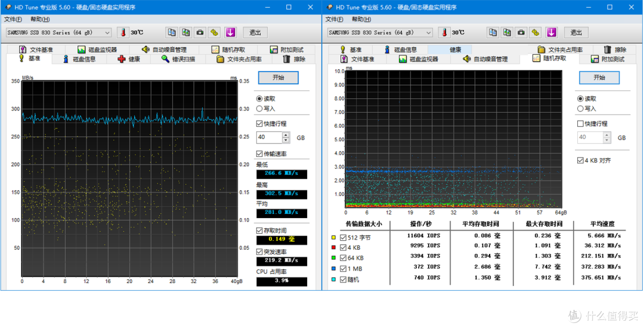Select 写入 radio in 随机存取 window
Image resolution: width=644 pixels, height=329 pixels.
point(580,108)
